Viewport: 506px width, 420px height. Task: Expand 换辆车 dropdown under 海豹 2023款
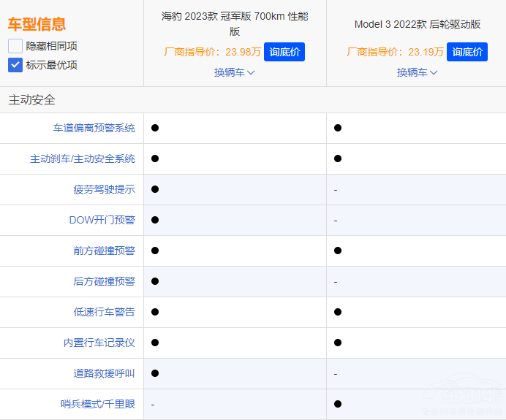234,72
